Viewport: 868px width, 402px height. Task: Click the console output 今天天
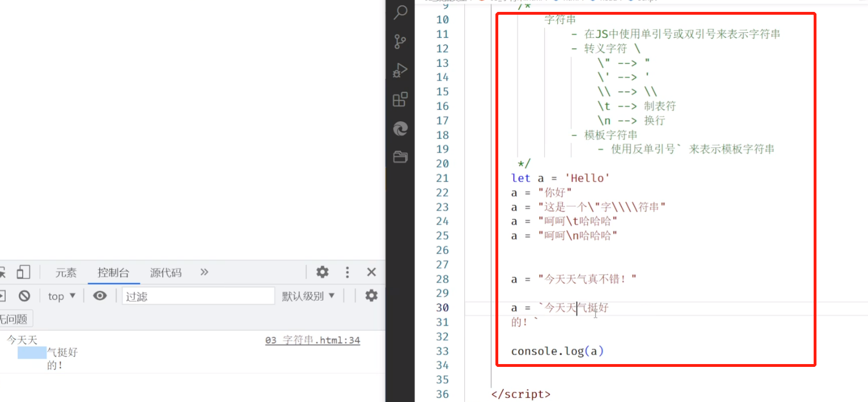[x=22, y=340]
